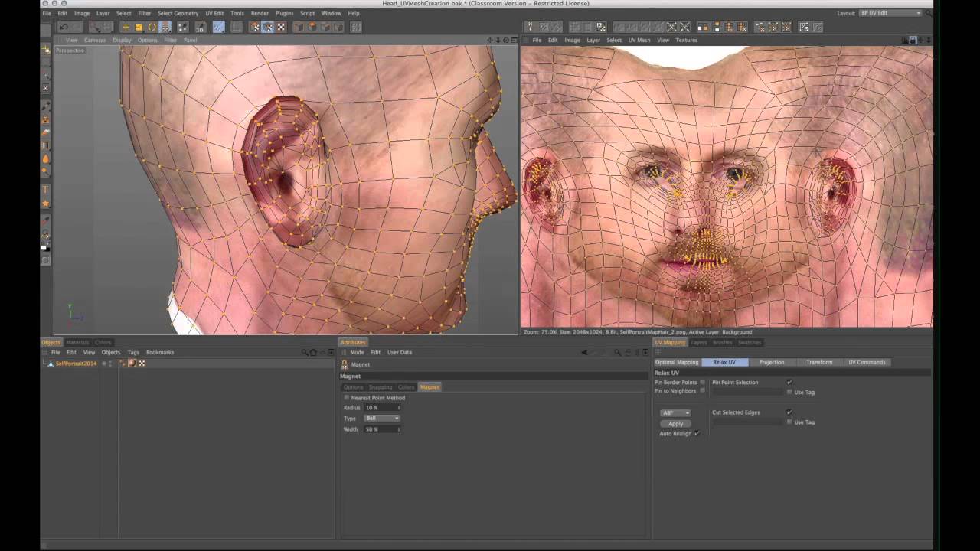
Task: Click the Radius 10 % input field
Action: (381, 408)
